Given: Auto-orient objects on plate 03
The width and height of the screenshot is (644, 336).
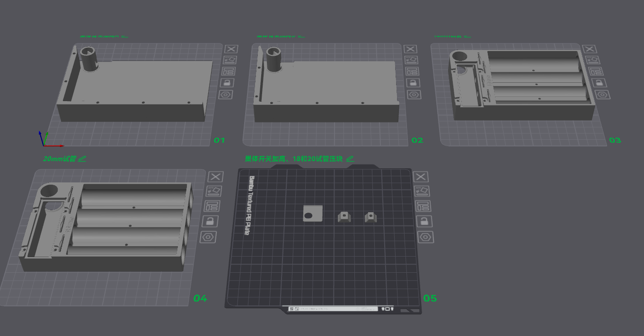Looking at the screenshot, I should (x=592, y=60).
